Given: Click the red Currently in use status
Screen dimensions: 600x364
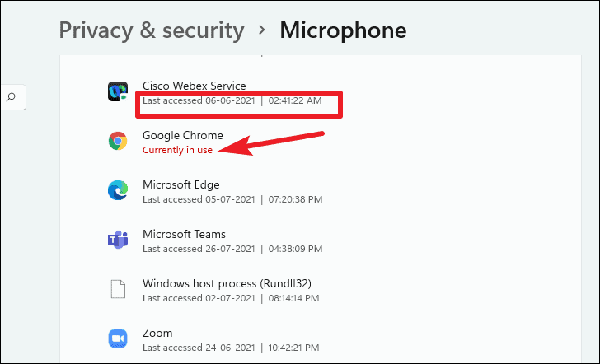Looking at the screenshot, I should click(x=177, y=150).
